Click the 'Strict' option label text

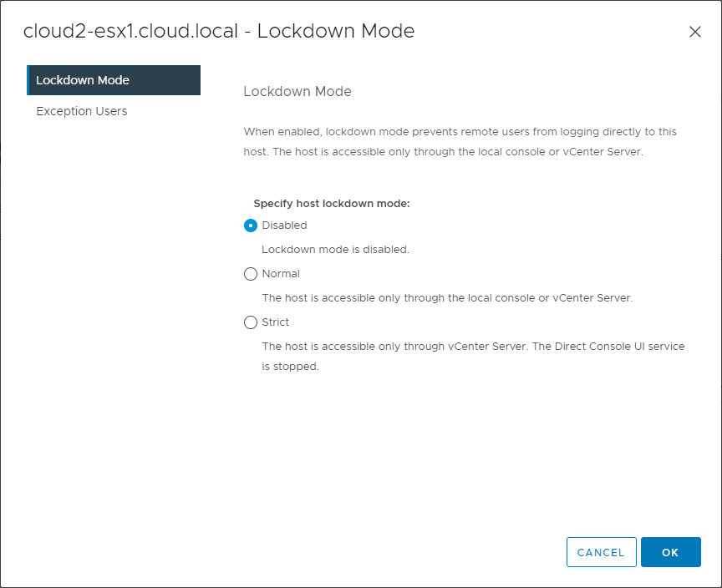(x=276, y=322)
